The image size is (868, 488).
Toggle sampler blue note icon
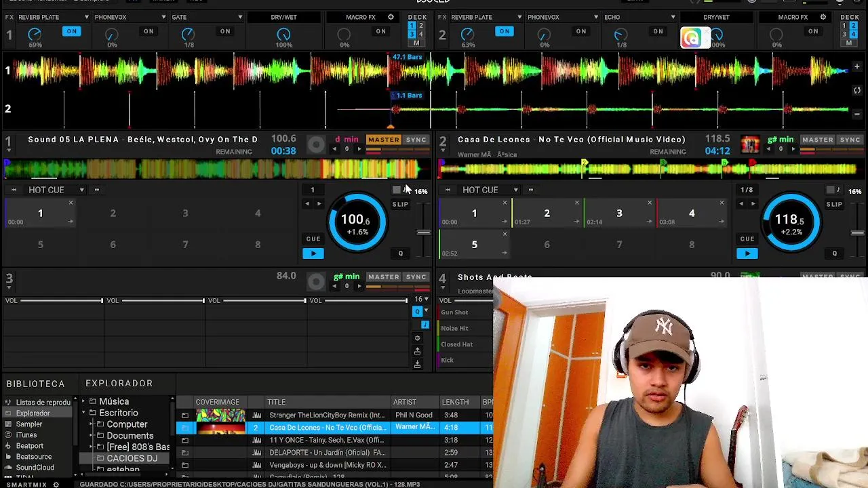click(425, 325)
